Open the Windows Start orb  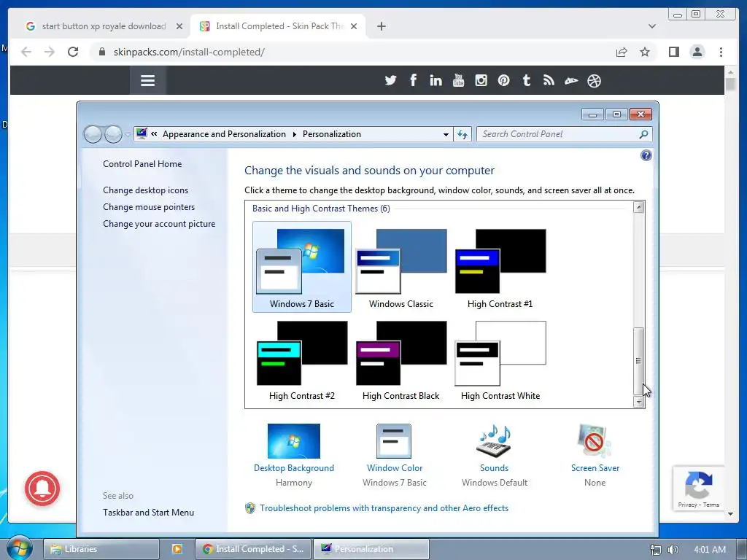coord(19,548)
